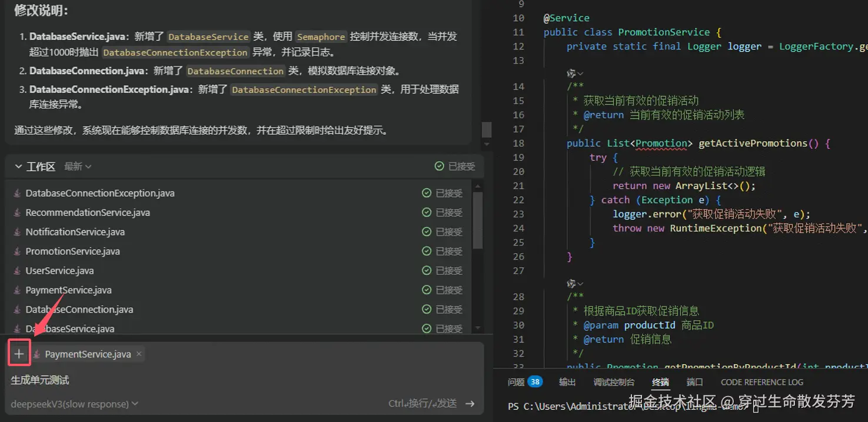Click accepted check icon for DatabaseConnection.java row
This screenshot has width=868, height=422.
click(427, 310)
